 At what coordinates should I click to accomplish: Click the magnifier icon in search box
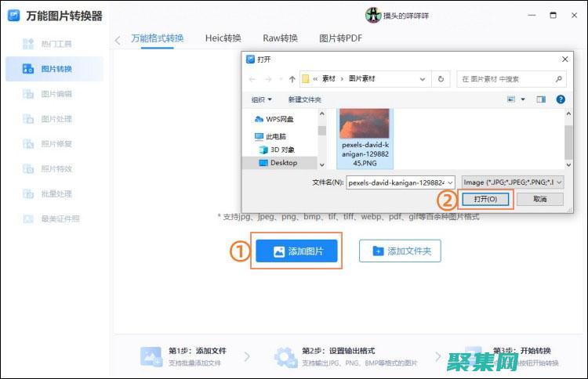click(x=559, y=79)
